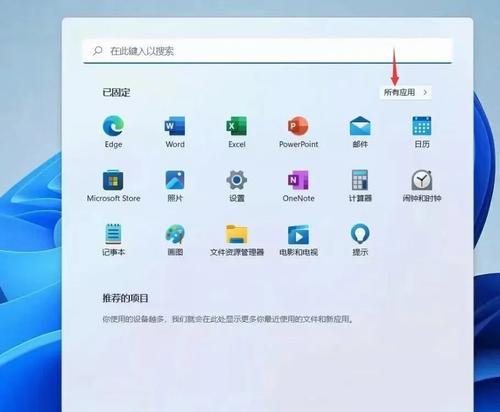Open 设置 settings gear
The image size is (500, 412).
coord(237,185)
